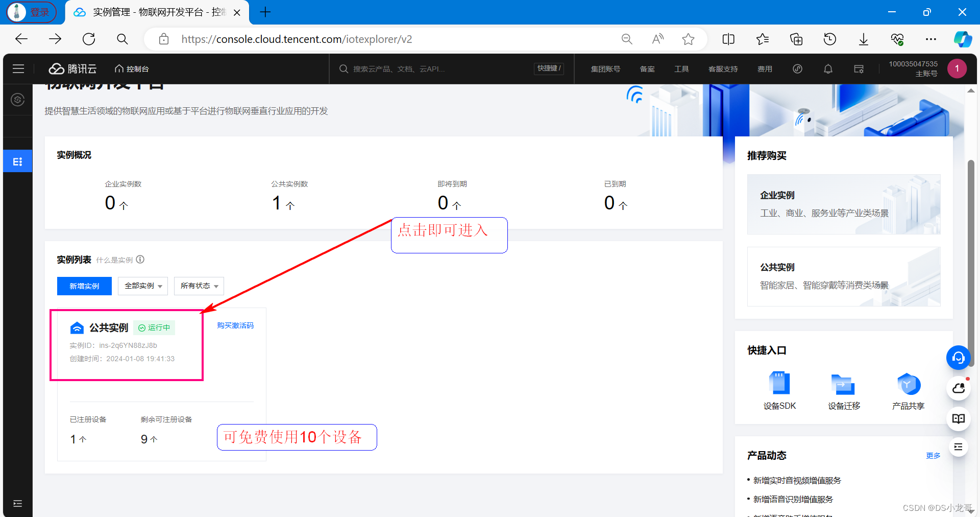This screenshot has height=517, width=980.
Task: Click the browser profile 登录 button
Action: tap(31, 12)
